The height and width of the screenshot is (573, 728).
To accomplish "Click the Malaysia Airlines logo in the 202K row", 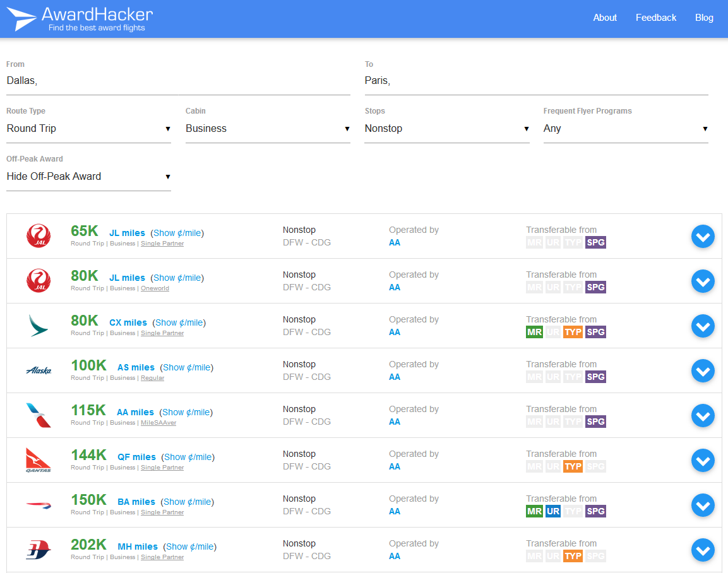I will (x=39, y=550).
